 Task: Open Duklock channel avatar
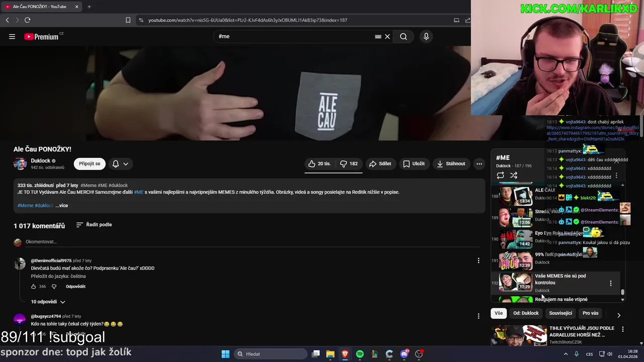[x=20, y=164]
